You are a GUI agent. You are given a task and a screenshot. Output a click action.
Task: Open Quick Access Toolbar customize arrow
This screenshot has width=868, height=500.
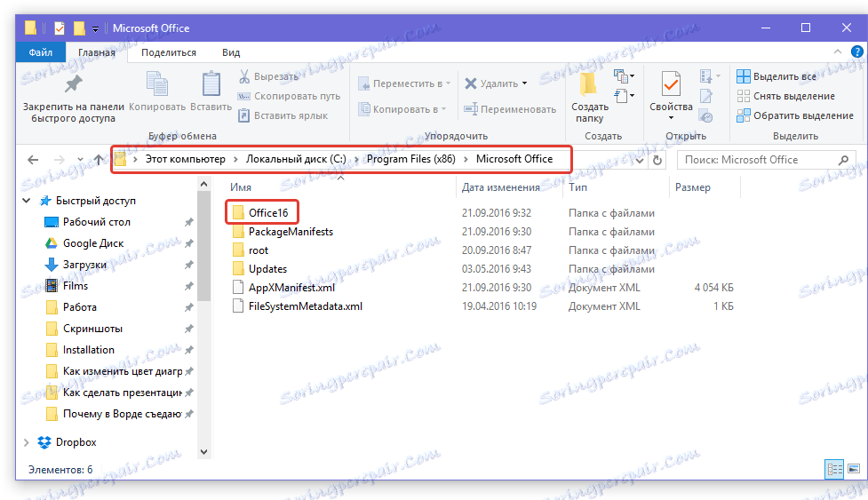coord(95,28)
